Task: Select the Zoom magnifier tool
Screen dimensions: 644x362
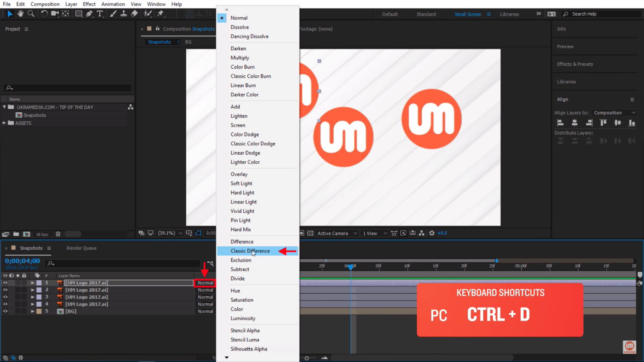Action: 31,14
